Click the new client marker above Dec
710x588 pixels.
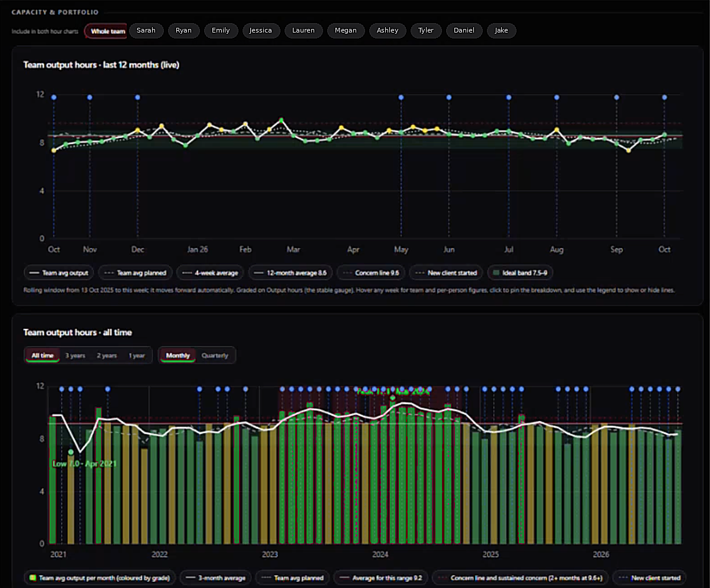(137, 97)
